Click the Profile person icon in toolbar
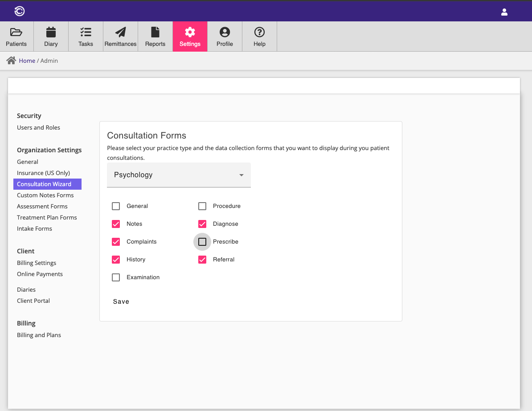 (225, 32)
